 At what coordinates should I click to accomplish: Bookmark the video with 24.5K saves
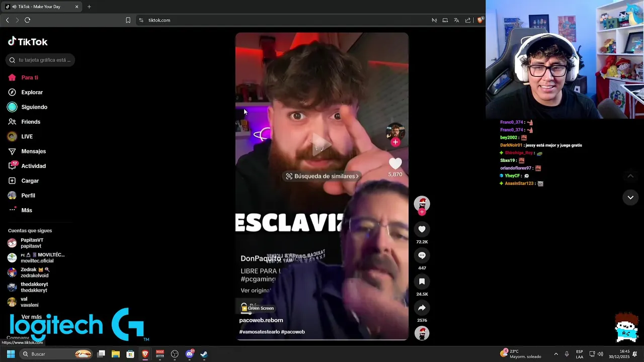click(x=422, y=282)
